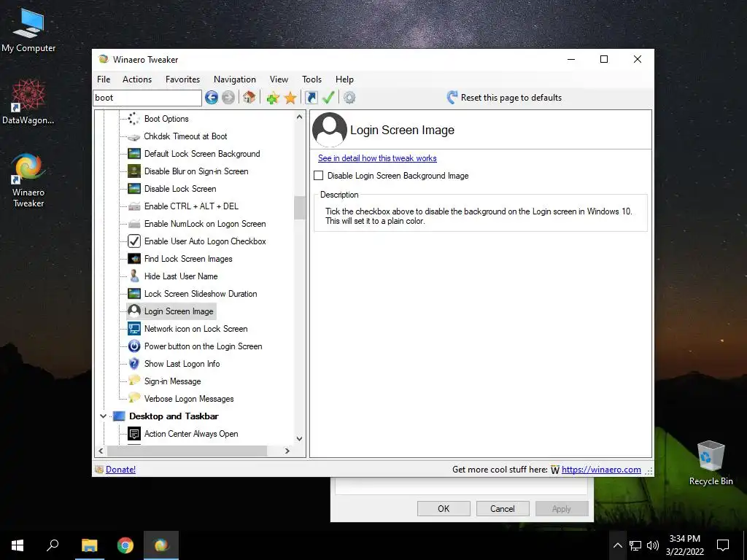Click the search box containing boot
The height and width of the screenshot is (560, 747).
[147, 98]
